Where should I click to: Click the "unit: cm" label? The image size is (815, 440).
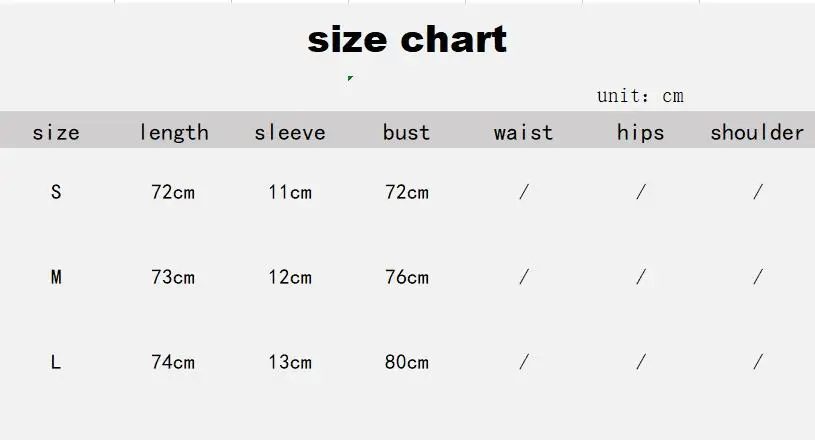tap(640, 96)
